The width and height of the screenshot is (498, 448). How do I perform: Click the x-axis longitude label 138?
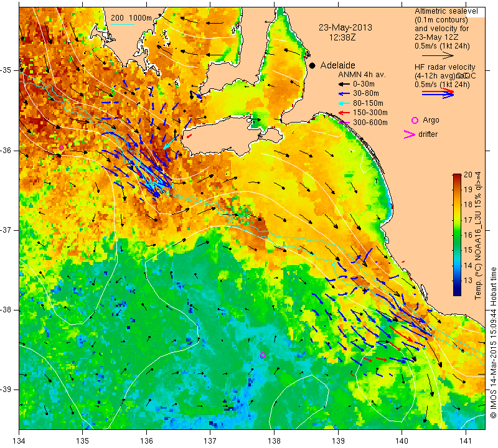tap(274, 441)
